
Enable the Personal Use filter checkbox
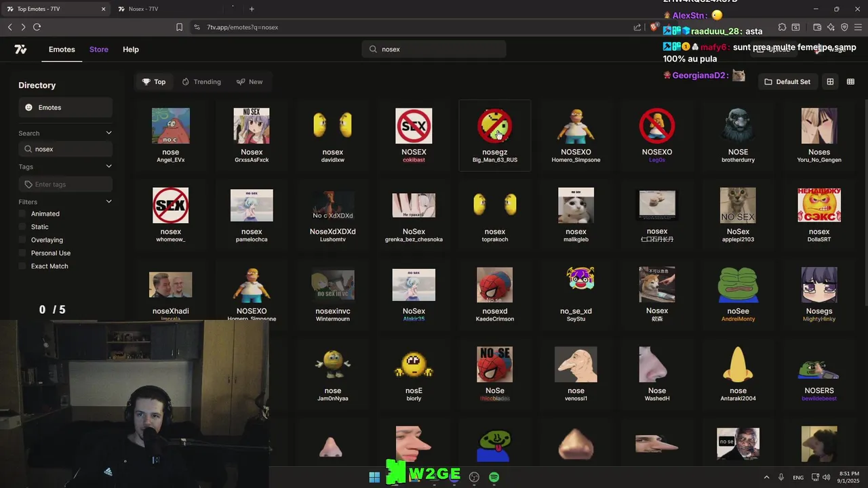pyautogui.click(x=22, y=253)
